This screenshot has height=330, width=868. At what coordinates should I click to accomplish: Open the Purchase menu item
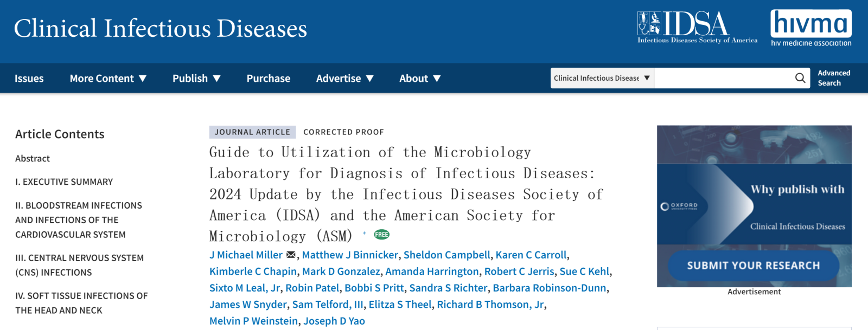pyautogui.click(x=269, y=79)
